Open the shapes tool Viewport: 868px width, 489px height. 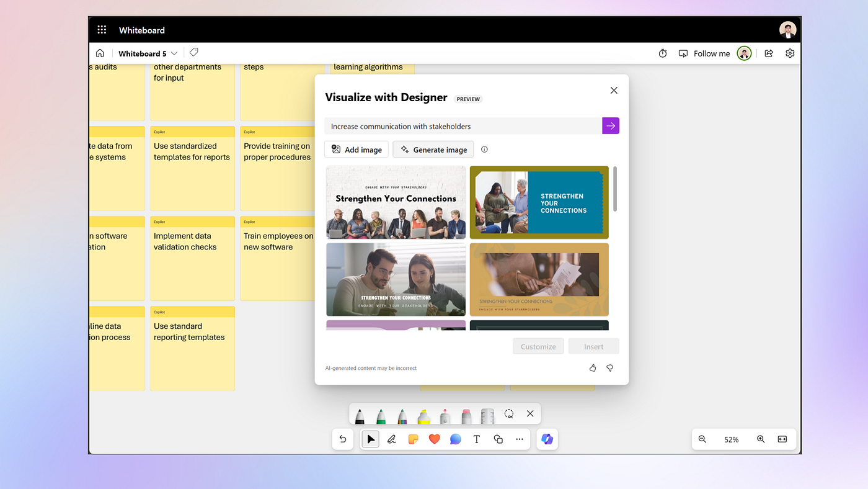(498, 439)
